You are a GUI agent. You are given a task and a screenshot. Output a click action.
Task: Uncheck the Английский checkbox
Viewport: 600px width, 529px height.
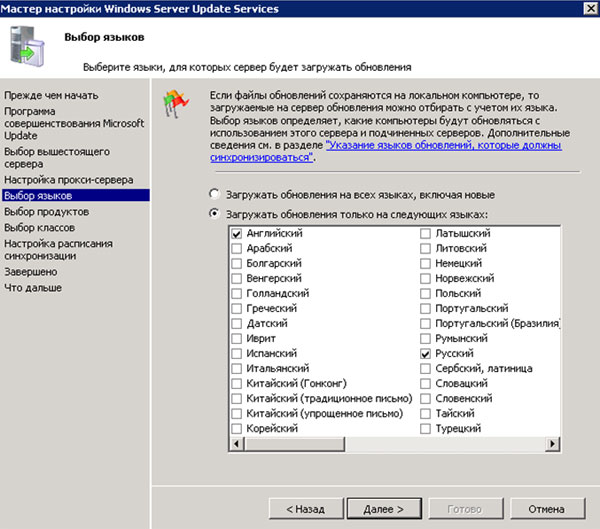[236, 233]
